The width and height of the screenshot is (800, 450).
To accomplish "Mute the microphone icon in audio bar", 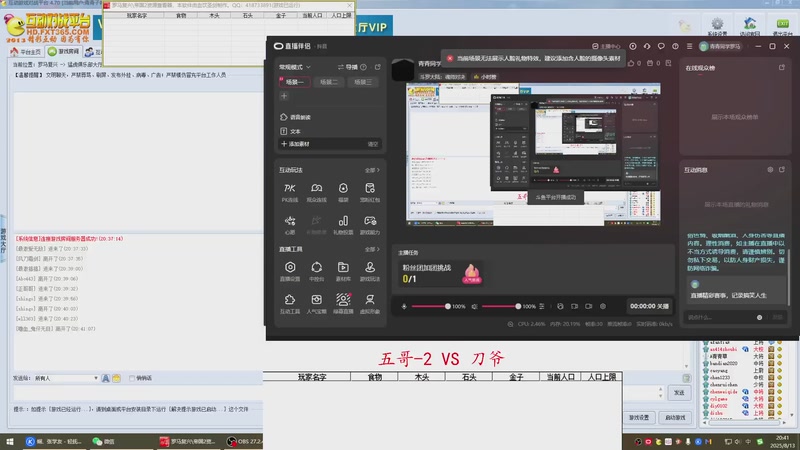I will coord(404,306).
